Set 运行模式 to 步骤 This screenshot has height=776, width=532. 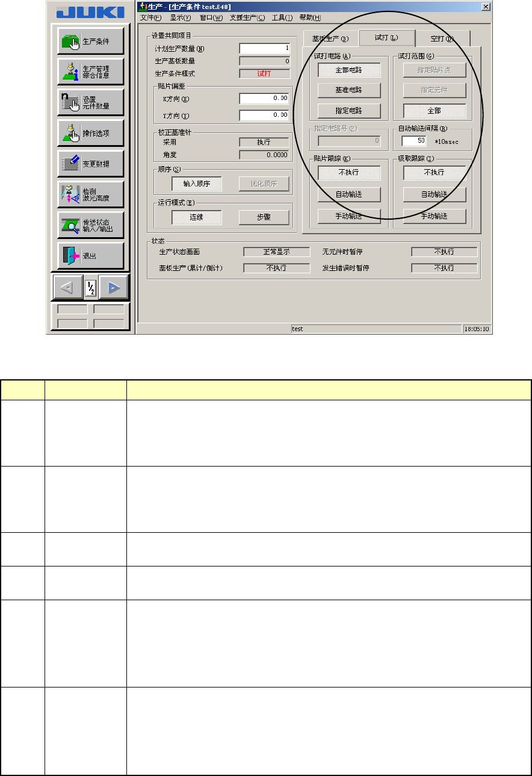[264, 217]
